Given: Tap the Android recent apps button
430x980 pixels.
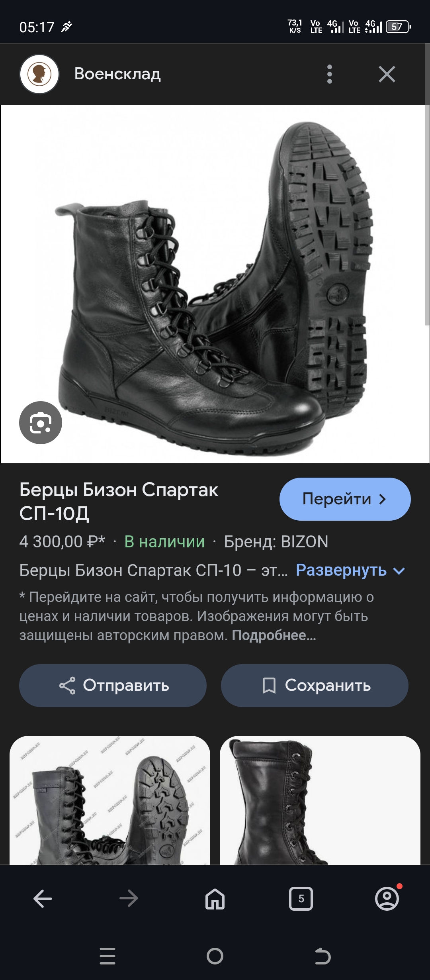Looking at the screenshot, I should point(107,956).
